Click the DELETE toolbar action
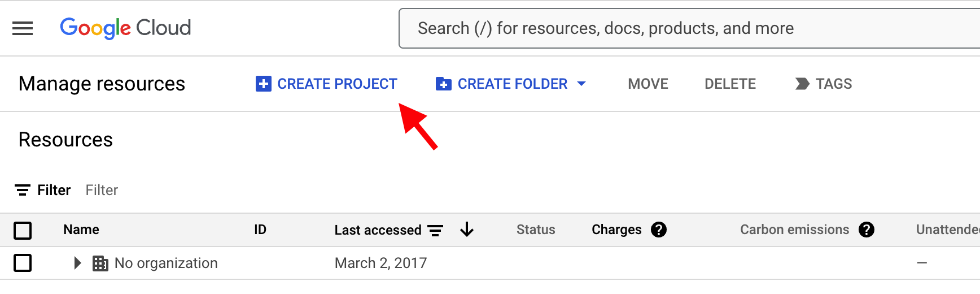The width and height of the screenshot is (980, 294). [730, 84]
